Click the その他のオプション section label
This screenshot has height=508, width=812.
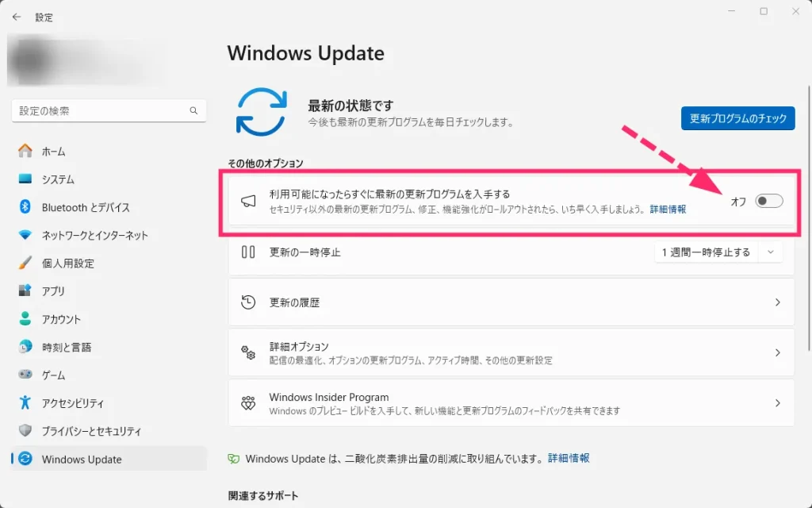(x=266, y=164)
